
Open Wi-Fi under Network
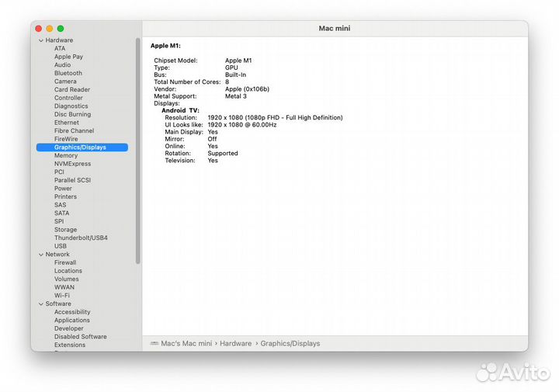pos(62,296)
